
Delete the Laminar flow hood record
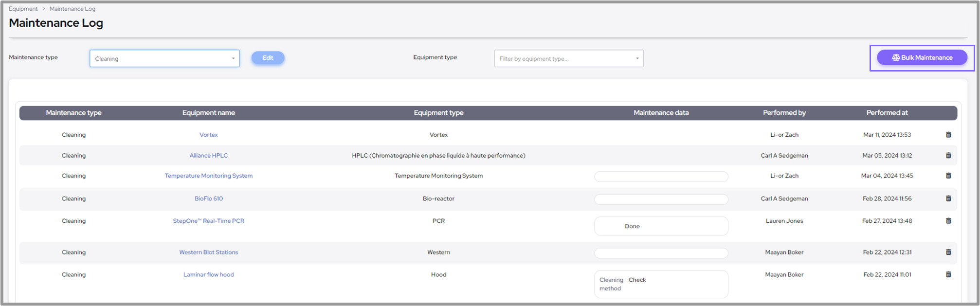948,274
